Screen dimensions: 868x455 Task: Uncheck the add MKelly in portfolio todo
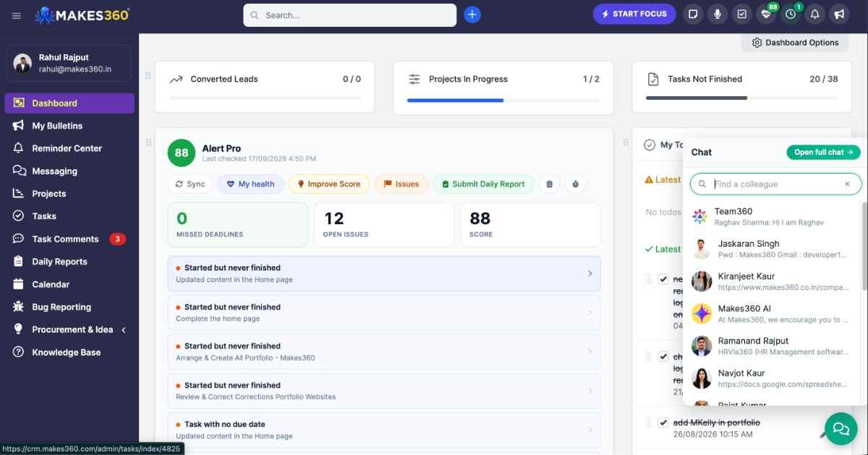click(x=663, y=422)
